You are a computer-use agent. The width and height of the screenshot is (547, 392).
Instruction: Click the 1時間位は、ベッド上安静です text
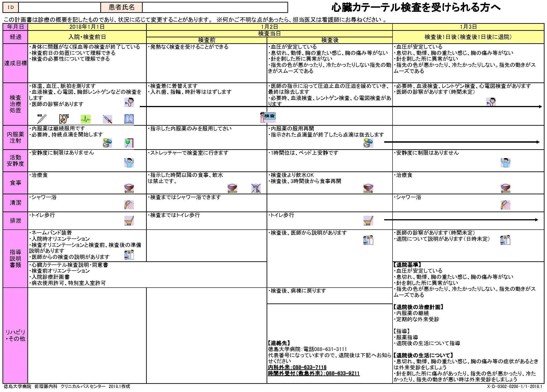point(303,153)
